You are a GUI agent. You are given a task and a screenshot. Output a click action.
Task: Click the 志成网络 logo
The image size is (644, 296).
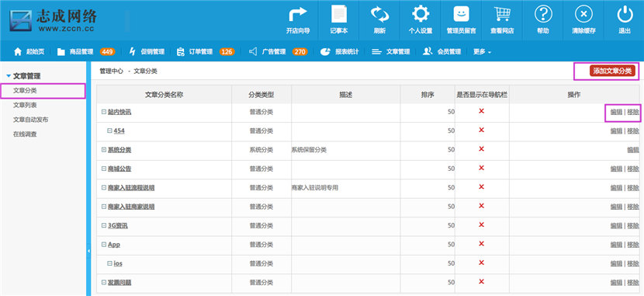[54, 19]
